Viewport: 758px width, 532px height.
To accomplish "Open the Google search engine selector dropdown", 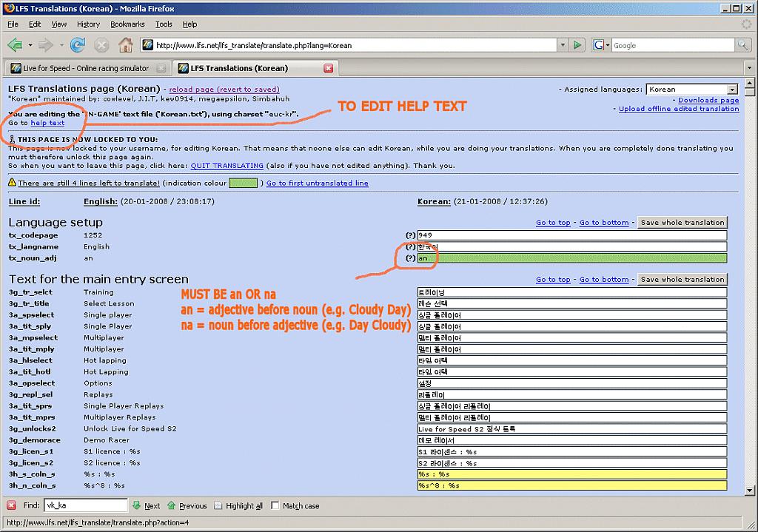I will [601, 45].
